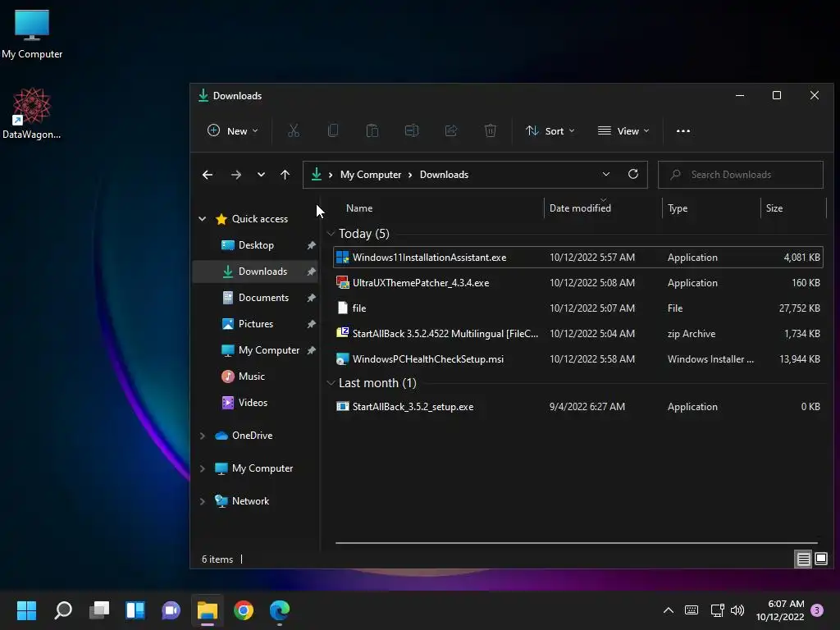The image size is (840, 630).
Task: Click the network tray icon
Action: coord(717,610)
